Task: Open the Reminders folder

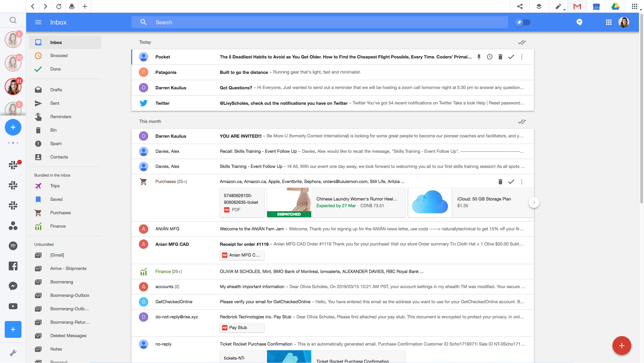Action: click(65, 117)
